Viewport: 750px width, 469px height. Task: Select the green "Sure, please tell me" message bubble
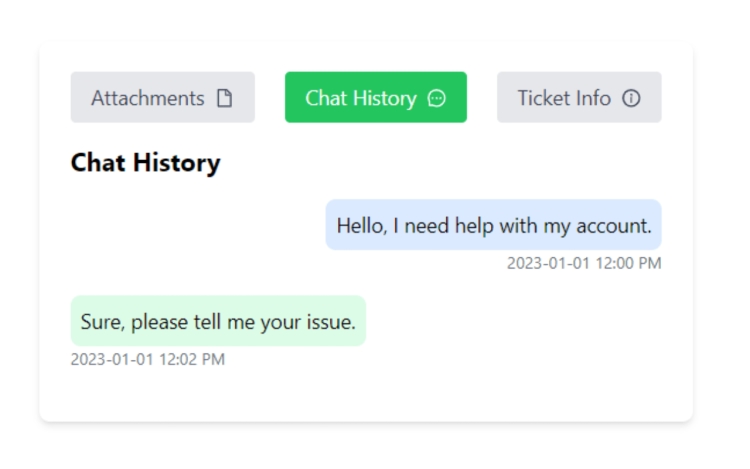coord(218,321)
